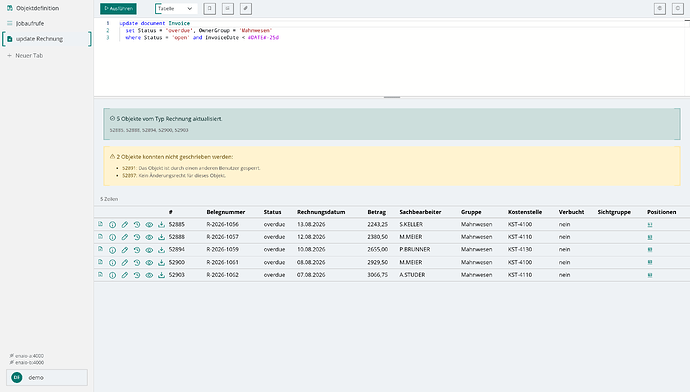Click the Sichtgruppe column header
The height and width of the screenshot is (392, 690).
click(x=614, y=212)
